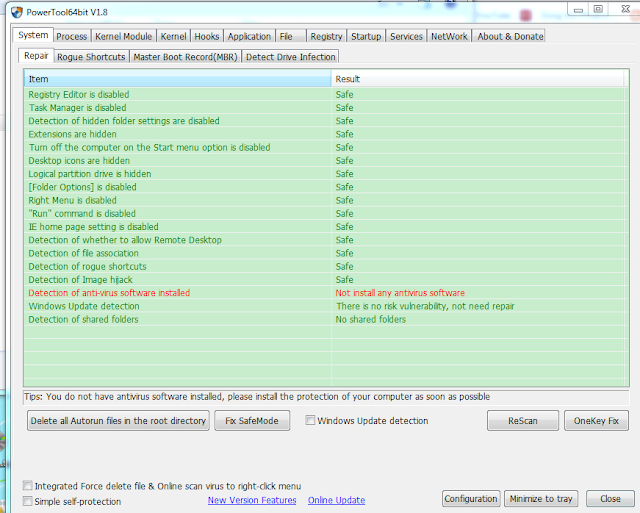
Task: Select 'Detection of shared folders' row
Action: tap(324, 319)
